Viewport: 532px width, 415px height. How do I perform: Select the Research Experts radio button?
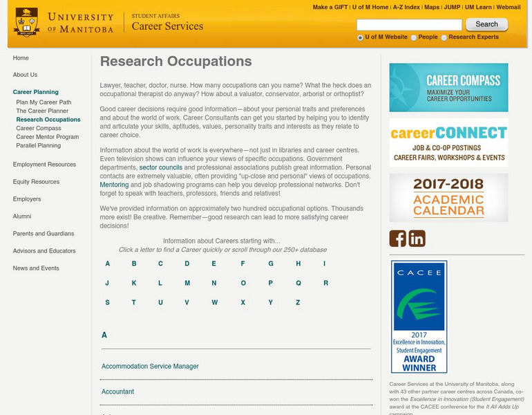point(444,38)
